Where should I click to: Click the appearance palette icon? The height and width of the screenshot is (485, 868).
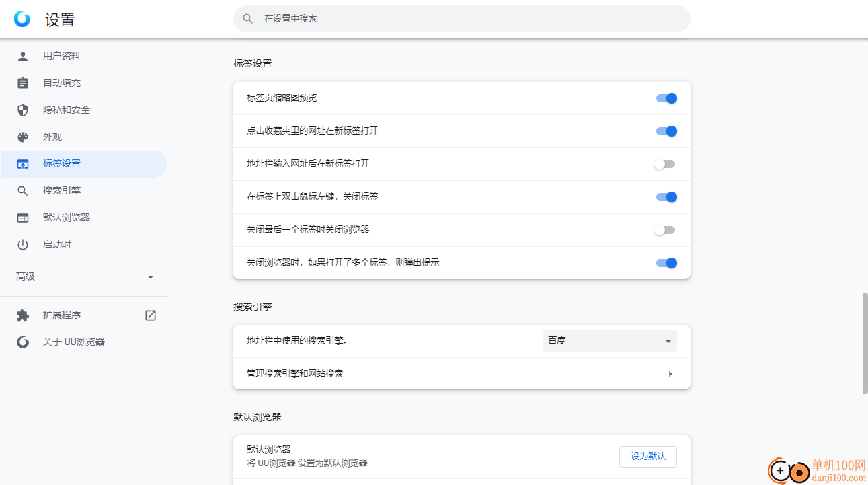[23, 137]
